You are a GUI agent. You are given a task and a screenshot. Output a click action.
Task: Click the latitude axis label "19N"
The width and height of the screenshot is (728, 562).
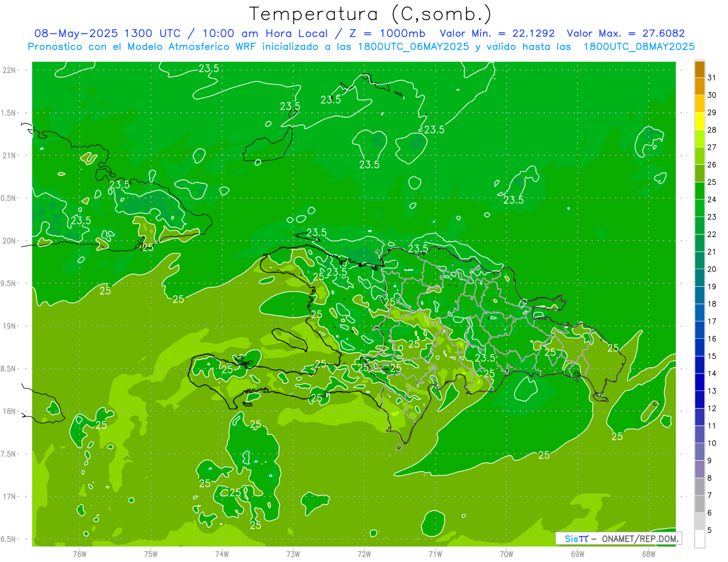click(x=9, y=326)
